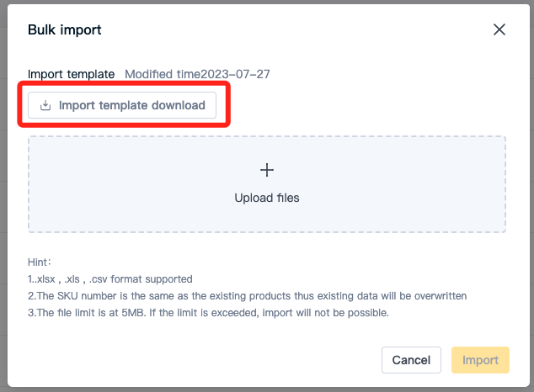Click the Bulk import dialog title

65,30
